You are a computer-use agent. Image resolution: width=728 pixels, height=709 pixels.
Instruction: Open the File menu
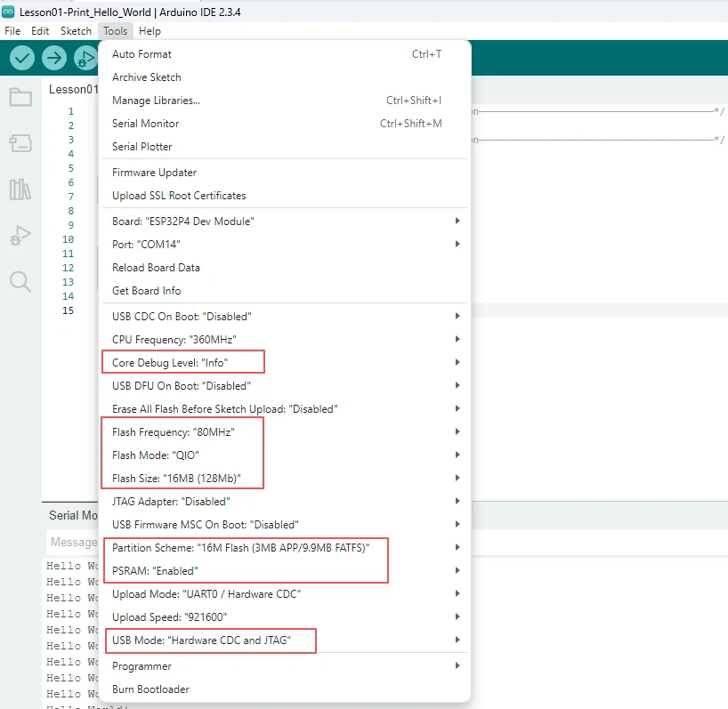(12, 31)
